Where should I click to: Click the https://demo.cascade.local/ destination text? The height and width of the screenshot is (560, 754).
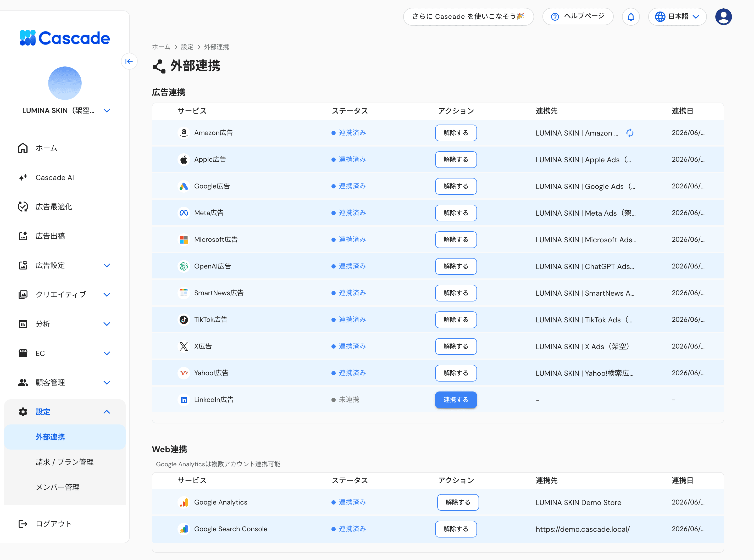click(582, 529)
